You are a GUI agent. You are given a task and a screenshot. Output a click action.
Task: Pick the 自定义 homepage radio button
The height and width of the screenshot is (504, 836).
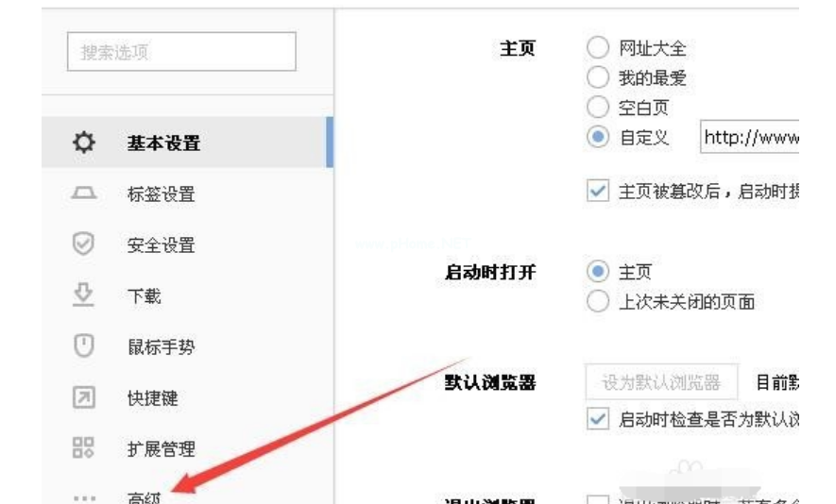coord(598,137)
